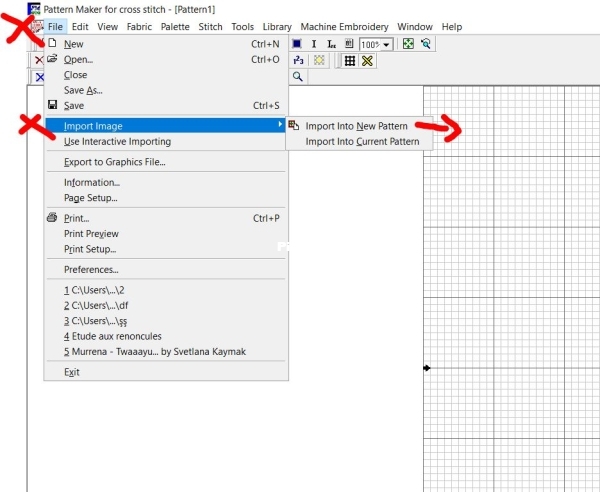Open Preferences... from File menu
600x492 pixels.
coord(166,269)
